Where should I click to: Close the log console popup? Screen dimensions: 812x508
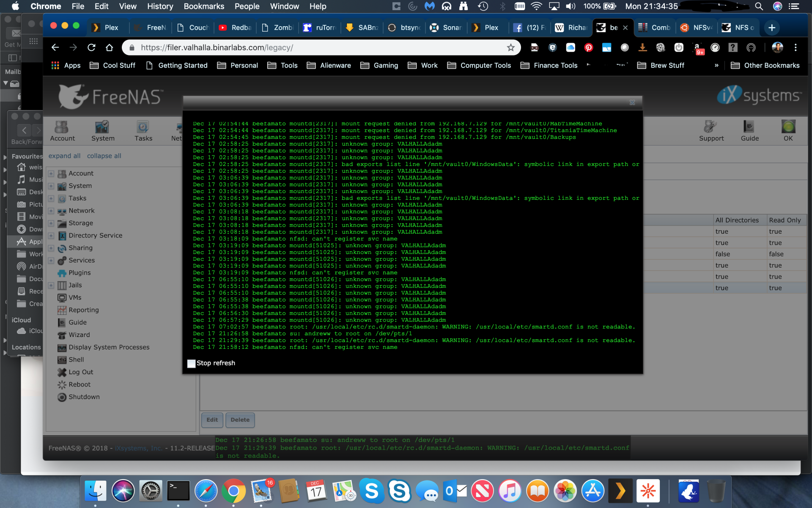[632, 102]
